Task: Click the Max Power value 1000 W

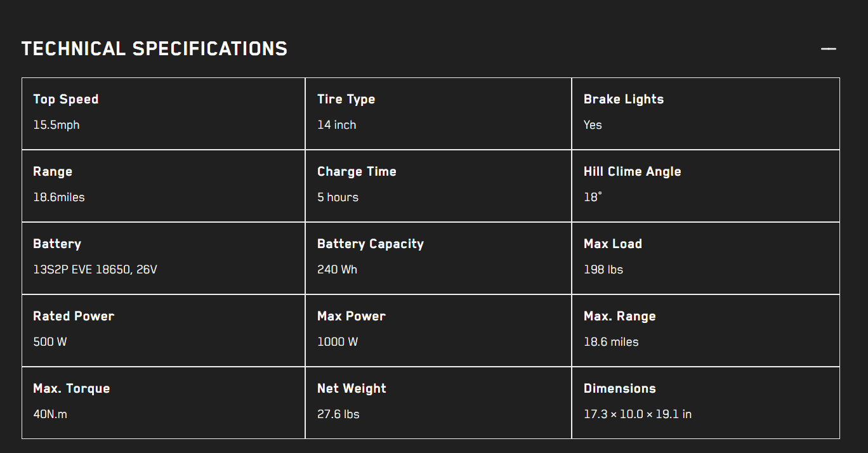Action: click(x=337, y=341)
